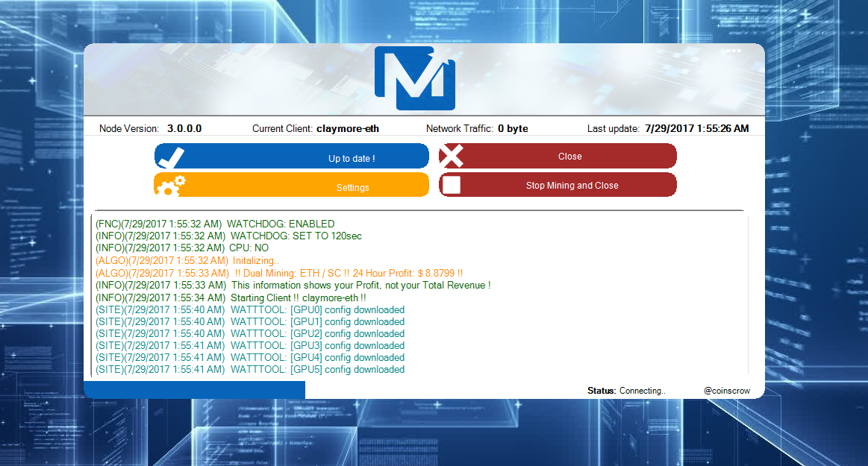Screen dimensions: 868x466
Task: Select the Current Client value claymore-eth
Action: [x=348, y=129]
